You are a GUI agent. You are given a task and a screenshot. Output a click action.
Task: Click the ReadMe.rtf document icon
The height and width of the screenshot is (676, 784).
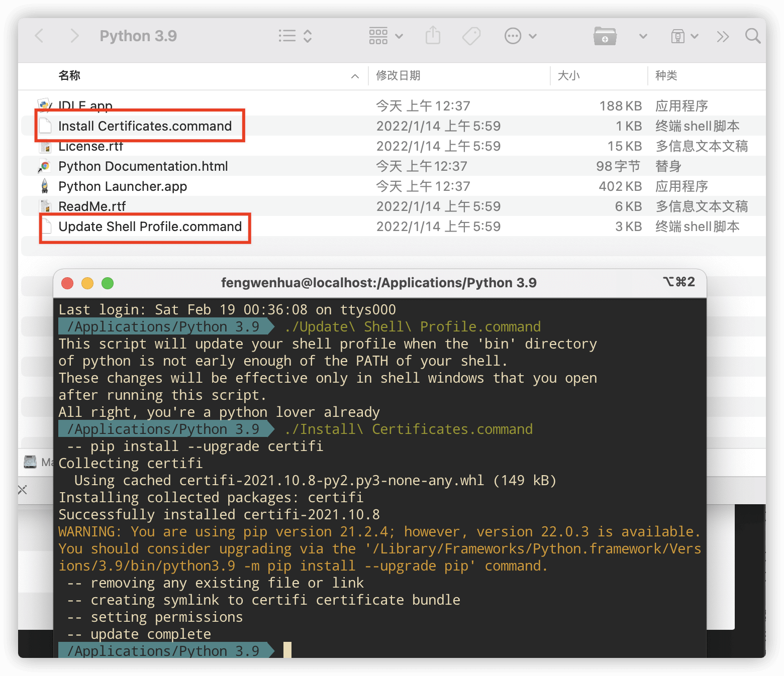point(45,206)
